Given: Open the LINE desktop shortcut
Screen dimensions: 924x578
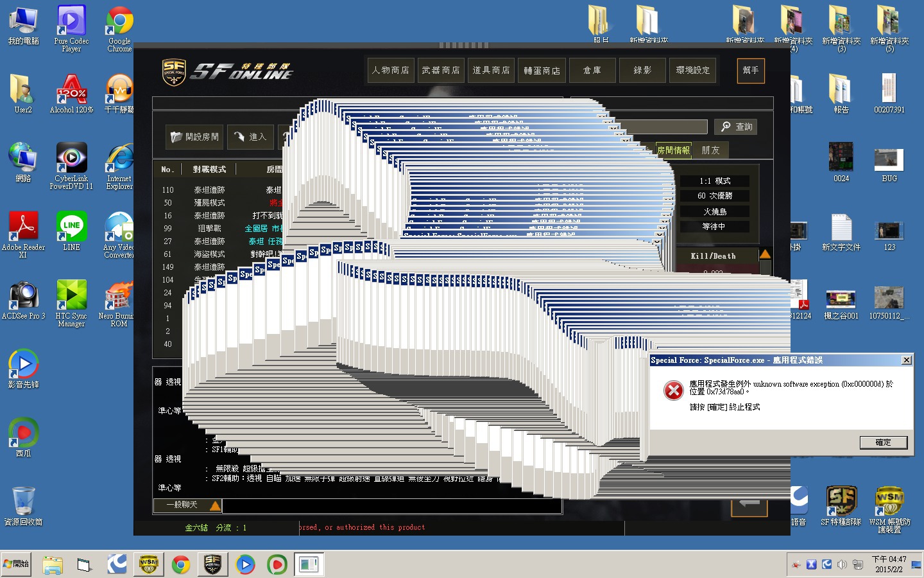Looking at the screenshot, I should click(x=71, y=231).
